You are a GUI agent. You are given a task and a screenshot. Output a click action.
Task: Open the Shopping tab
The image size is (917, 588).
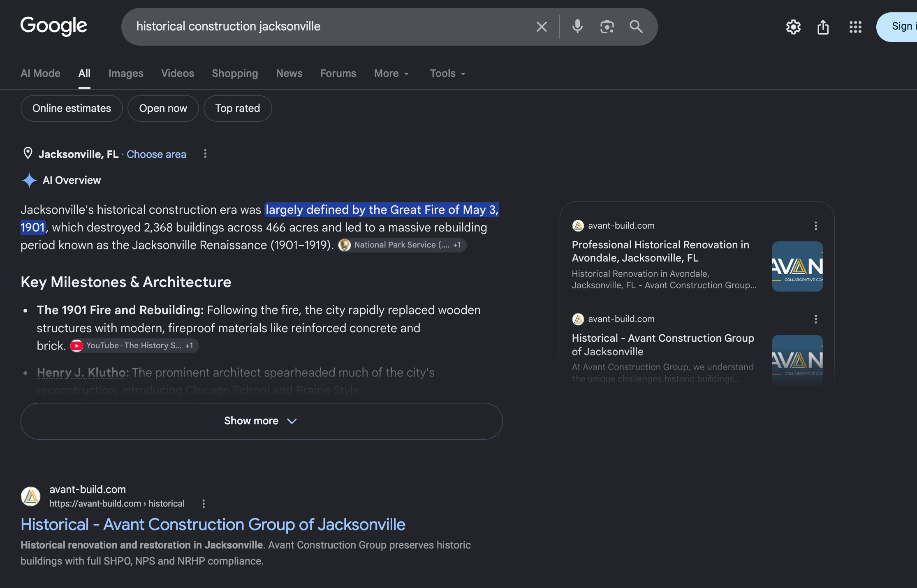[x=235, y=73]
